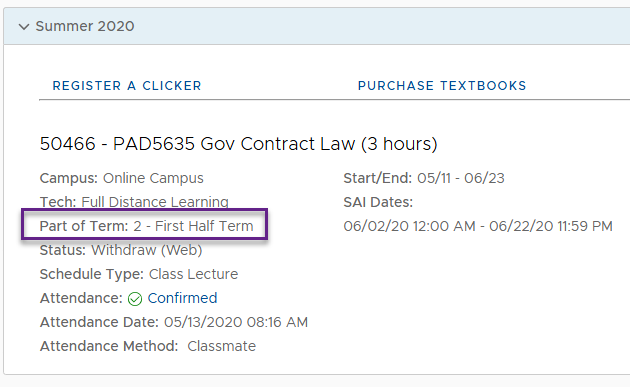The width and height of the screenshot is (630, 387).
Task: Click the 06/02/20 - 06/22/20 SAI date range
Action: click(x=478, y=226)
